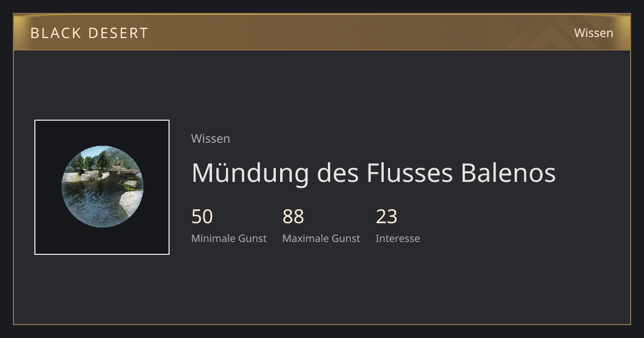Click the BLACK DESERT logo text
The height and width of the screenshot is (338, 644).
pos(89,33)
